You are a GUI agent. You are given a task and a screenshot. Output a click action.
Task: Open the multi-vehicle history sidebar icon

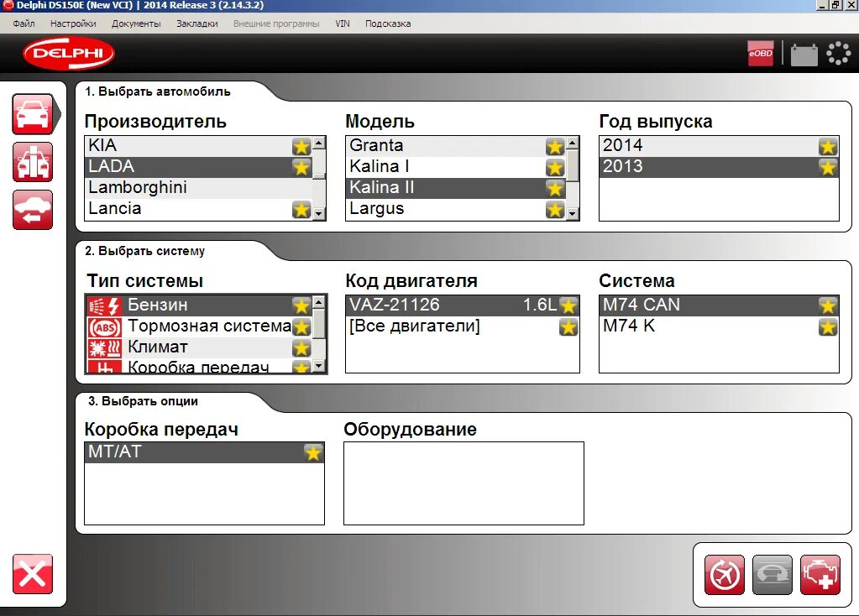pyautogui.click(x=33, y=162)
